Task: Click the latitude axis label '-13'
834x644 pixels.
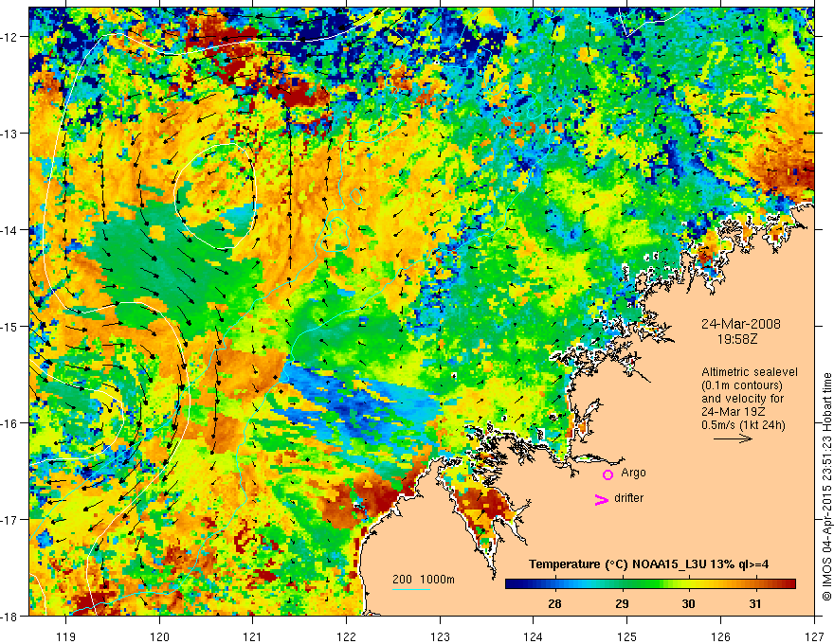Action: coord(9,134)
